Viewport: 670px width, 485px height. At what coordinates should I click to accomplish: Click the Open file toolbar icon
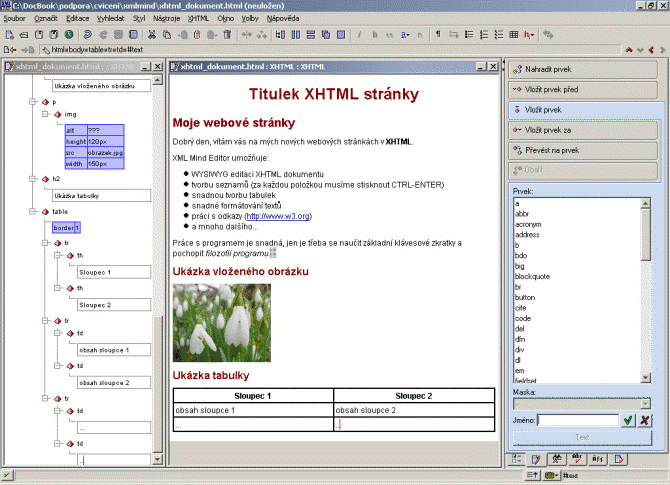pos(24,35)
